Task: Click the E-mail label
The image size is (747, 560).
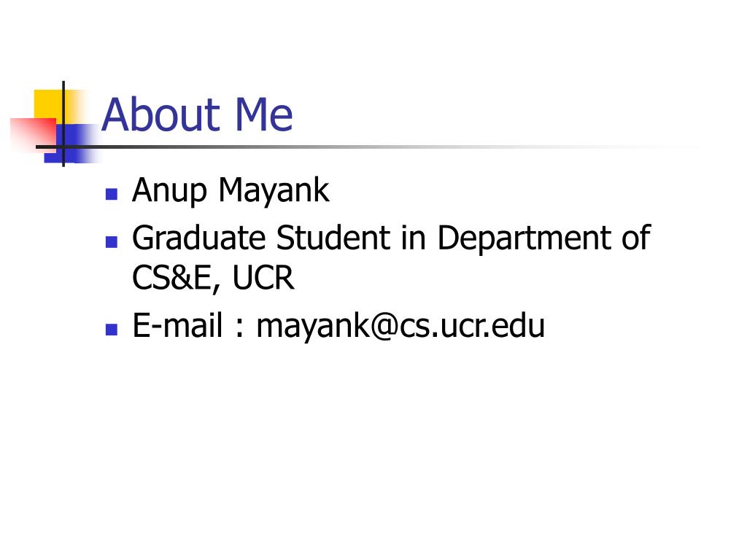Action: pos(177,326)
